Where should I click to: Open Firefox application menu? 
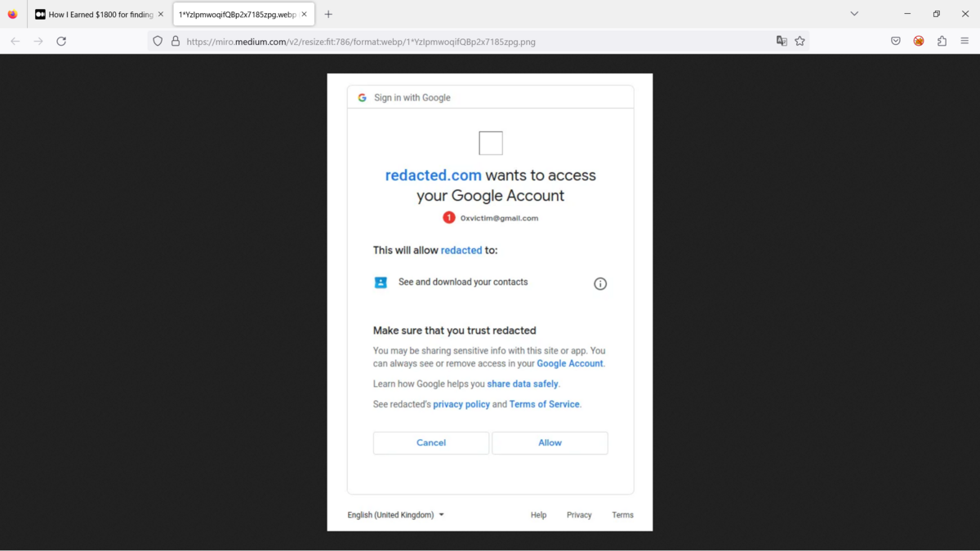point(964,41)
